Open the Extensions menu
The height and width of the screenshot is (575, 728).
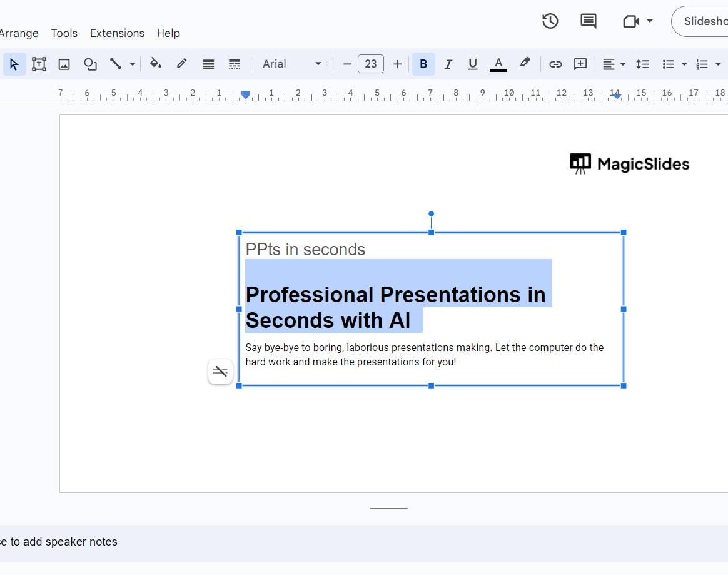coord(117,33)
